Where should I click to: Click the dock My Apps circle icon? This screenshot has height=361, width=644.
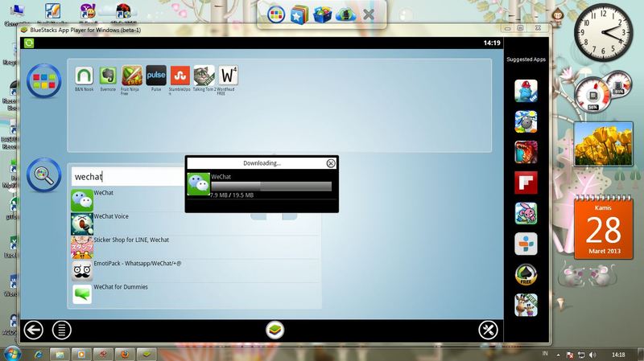(x=276, y=14)
